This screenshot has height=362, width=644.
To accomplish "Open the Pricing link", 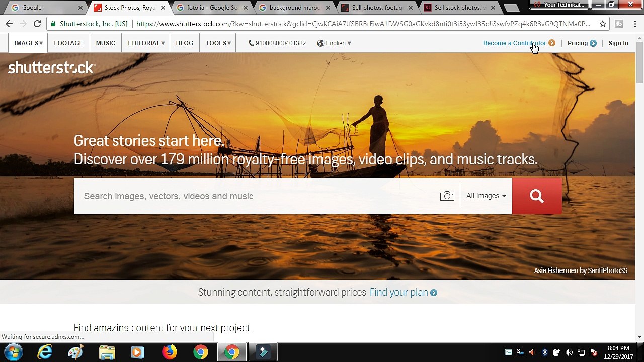I will [582, 43].
